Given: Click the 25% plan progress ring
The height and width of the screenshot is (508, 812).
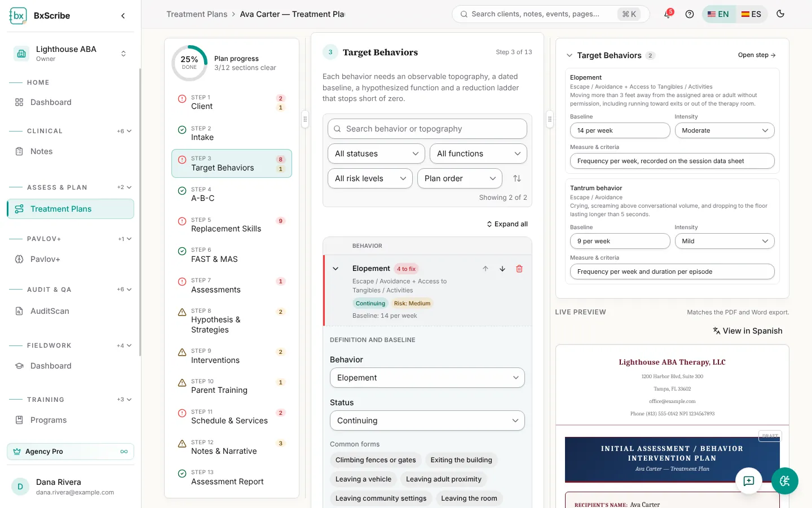Looking at the screenshot, I should tap(189, 63).
